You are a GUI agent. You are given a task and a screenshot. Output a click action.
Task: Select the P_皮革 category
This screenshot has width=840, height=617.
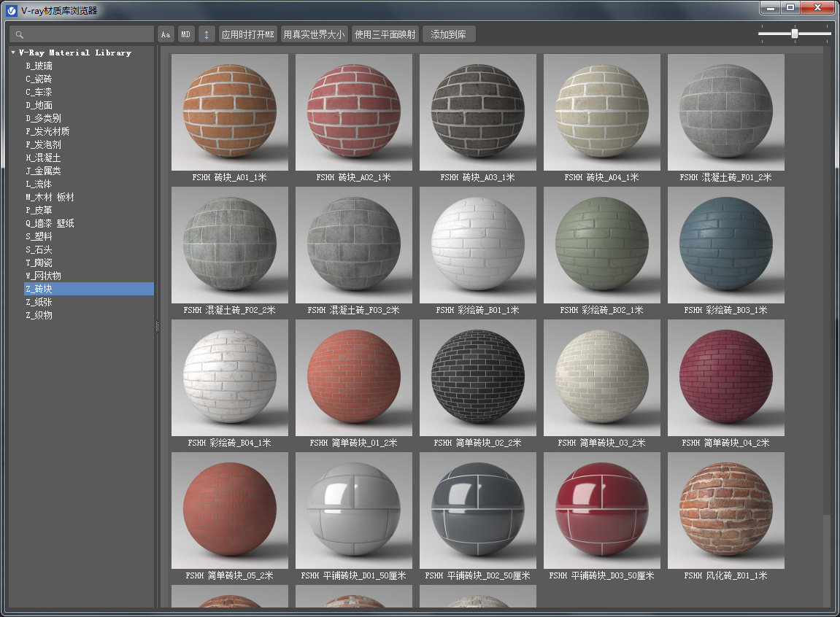39,210
